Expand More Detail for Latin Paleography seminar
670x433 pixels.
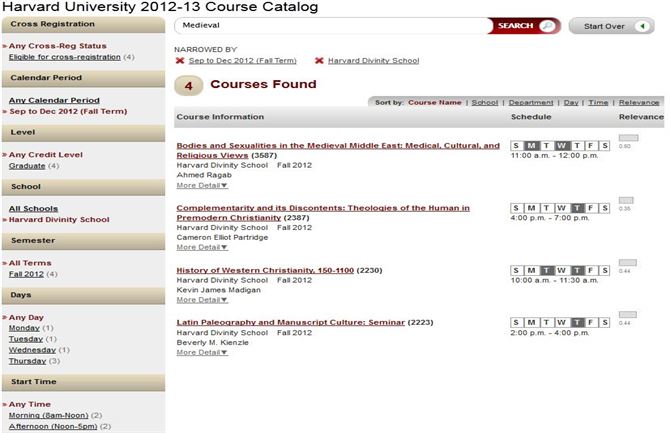[202, 353]
